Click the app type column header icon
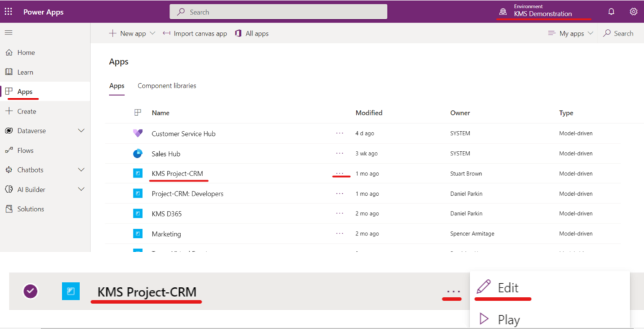This screenshot has height=329, width=644. pyautogui.click(x=138, y=113)
